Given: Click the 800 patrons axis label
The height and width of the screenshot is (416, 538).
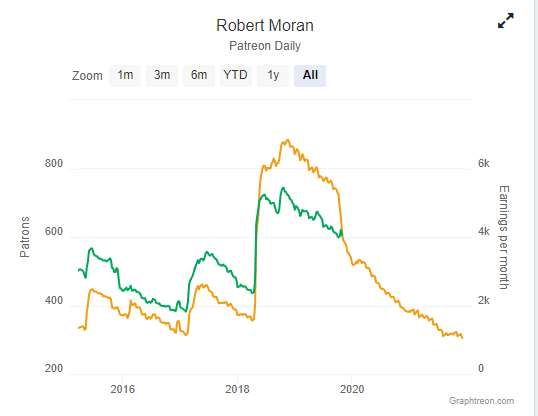Looking at the screenshot, I should pyautogui.click(x=54, y=163).
